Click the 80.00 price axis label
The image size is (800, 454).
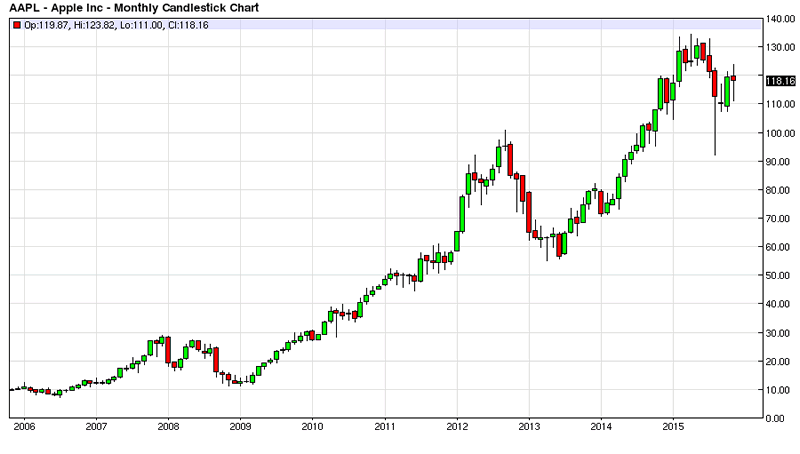pyautogui.click(x=778, y=190)
